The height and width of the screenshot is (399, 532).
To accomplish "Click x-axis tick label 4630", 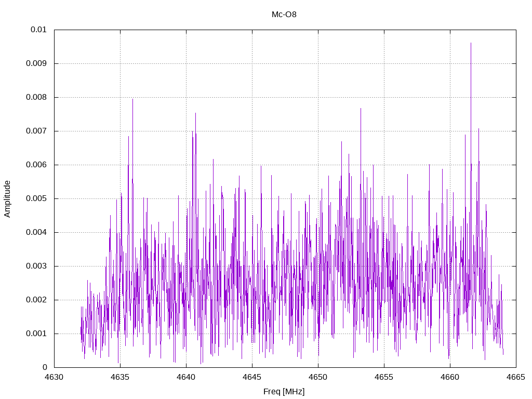I will [x=54, y=377].
